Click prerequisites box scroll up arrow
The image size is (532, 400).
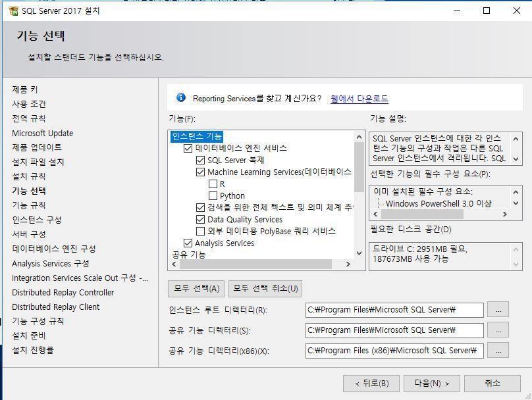pyautogui.click(x=516, y=192)
